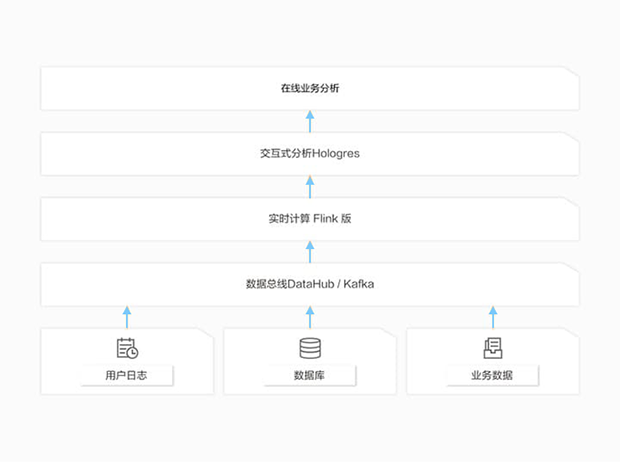Screen dimensions: 620x462
Task: Click the 业务数据 label box
Action: pos(492,375)
